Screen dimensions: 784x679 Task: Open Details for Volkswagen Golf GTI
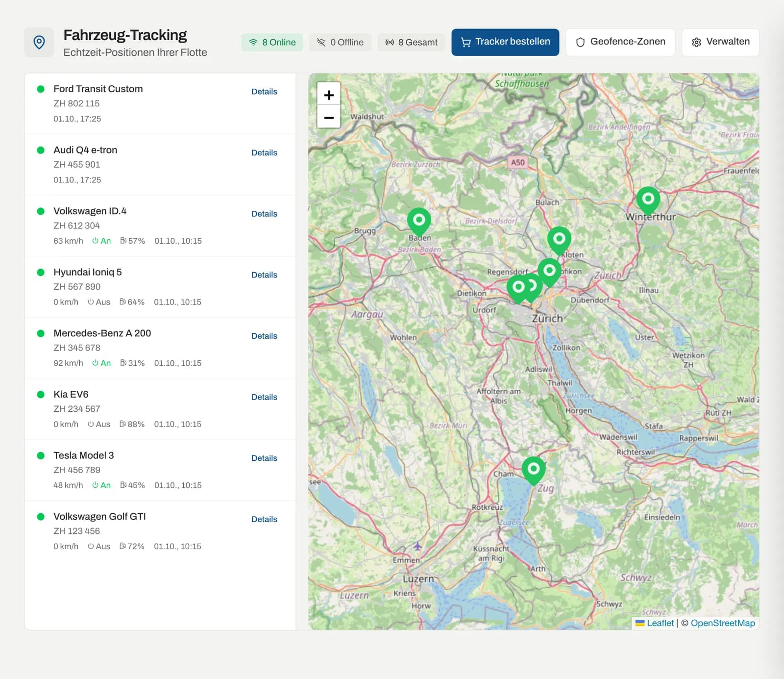[x=264, y=519]
